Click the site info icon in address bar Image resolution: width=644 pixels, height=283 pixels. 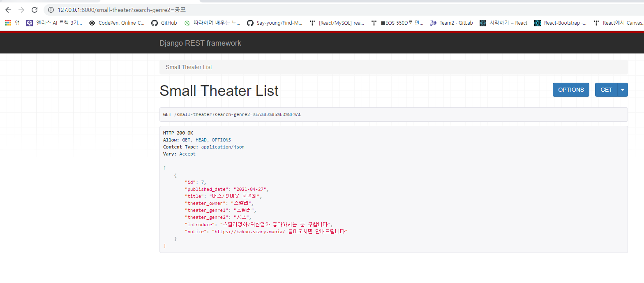51,9
